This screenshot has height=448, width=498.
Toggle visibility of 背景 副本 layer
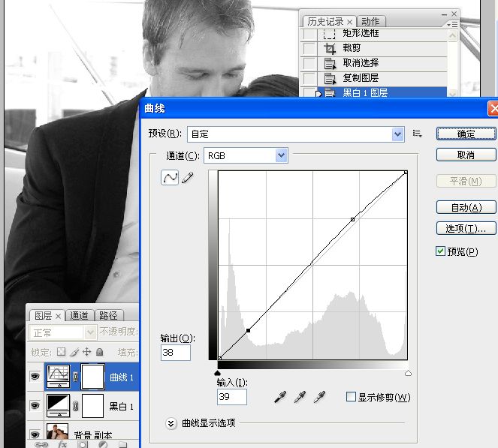[x=35, y=434]
